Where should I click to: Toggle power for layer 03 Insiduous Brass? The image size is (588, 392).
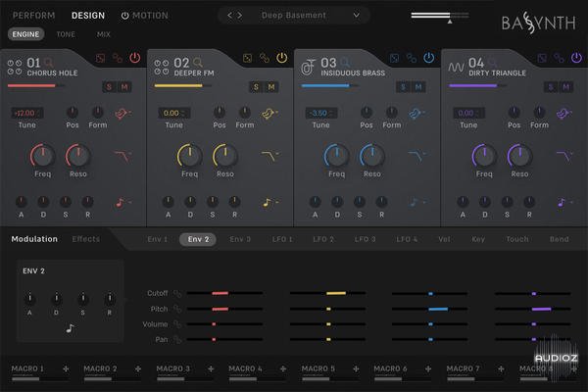coord(428,58)
